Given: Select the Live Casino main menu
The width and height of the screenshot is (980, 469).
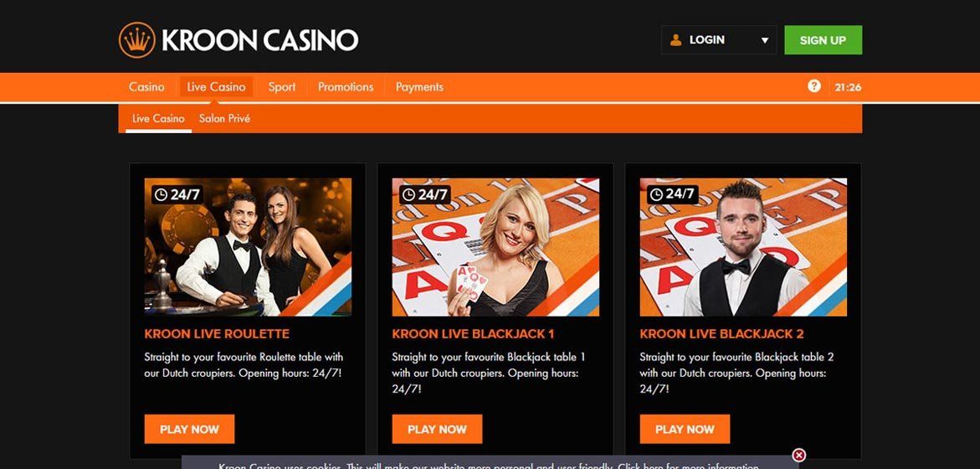Looking at the screenshot, I should [216, 87].
